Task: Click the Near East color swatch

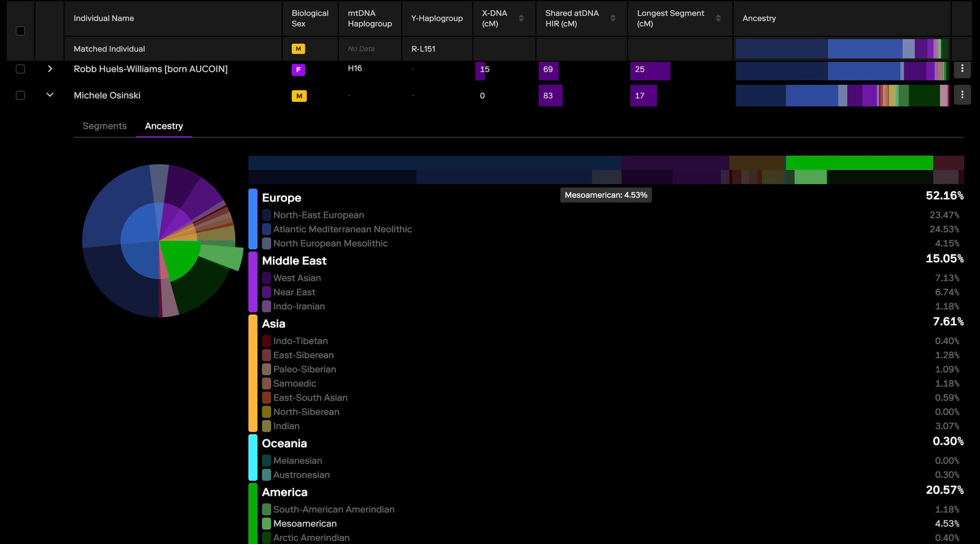Action: [x=267, y=292]
